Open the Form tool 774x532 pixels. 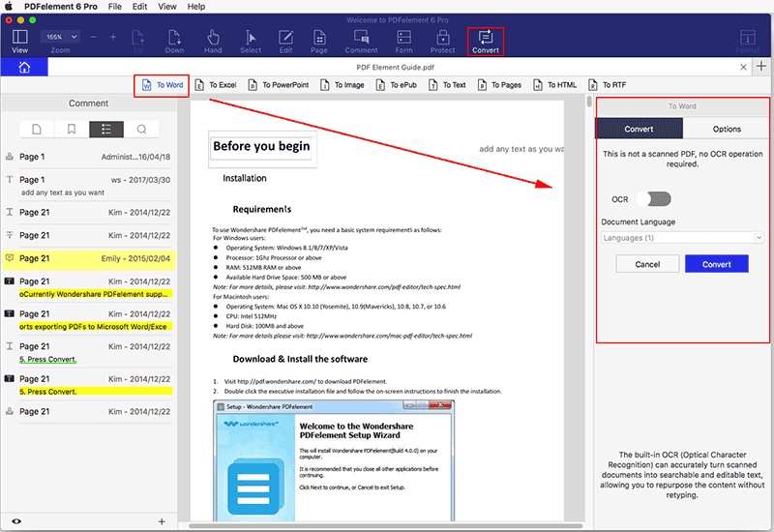click(x=403, y=42)
